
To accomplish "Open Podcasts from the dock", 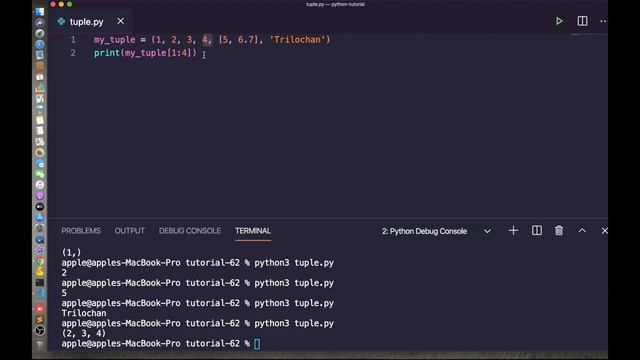I will pos(40,196).
